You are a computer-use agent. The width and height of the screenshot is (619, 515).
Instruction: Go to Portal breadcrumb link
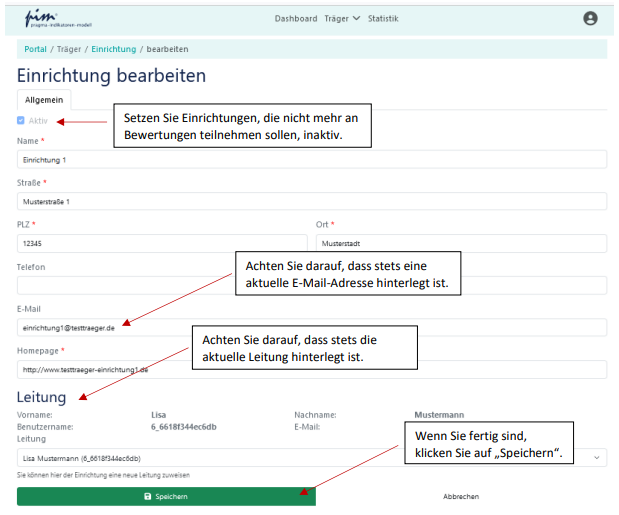[x=35, y=49]
